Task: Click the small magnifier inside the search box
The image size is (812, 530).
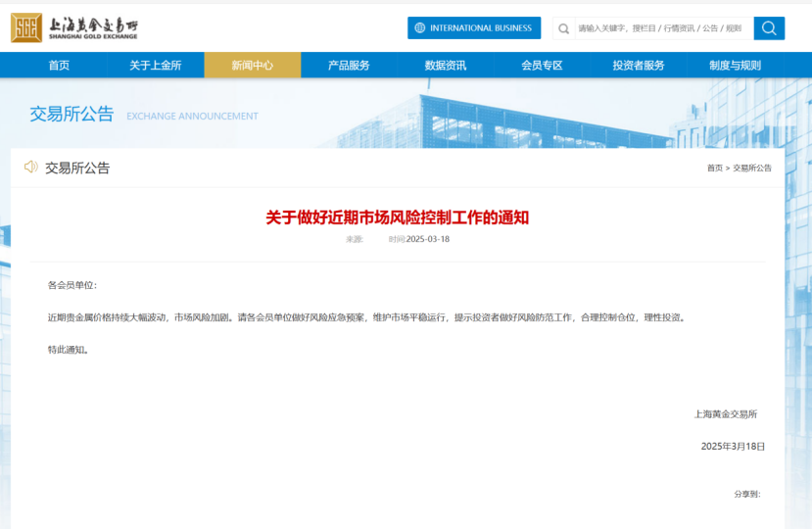Action: (564, 28)
